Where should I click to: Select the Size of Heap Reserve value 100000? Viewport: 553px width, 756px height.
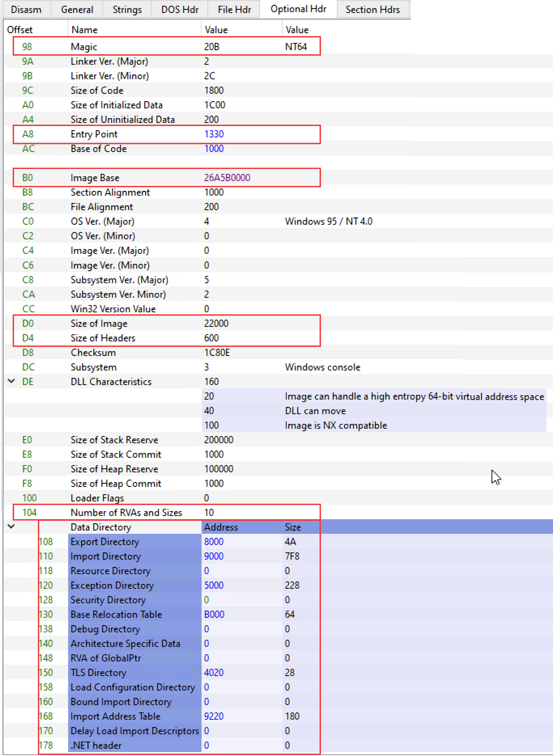(219, 469)
